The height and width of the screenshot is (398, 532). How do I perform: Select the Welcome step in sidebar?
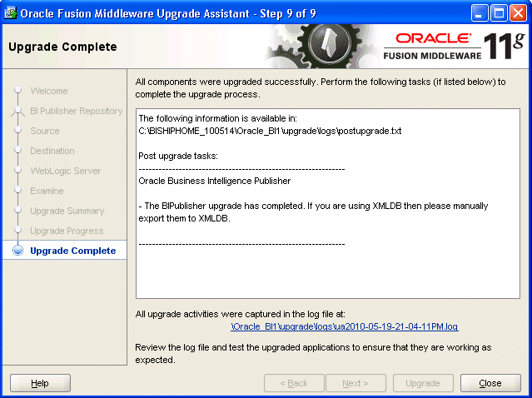49,91
